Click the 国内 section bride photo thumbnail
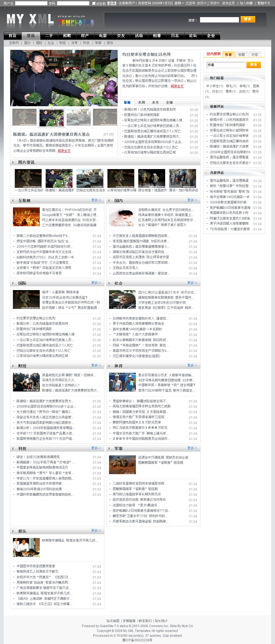Viewport: 275px width, 644px height. (122, 217)
